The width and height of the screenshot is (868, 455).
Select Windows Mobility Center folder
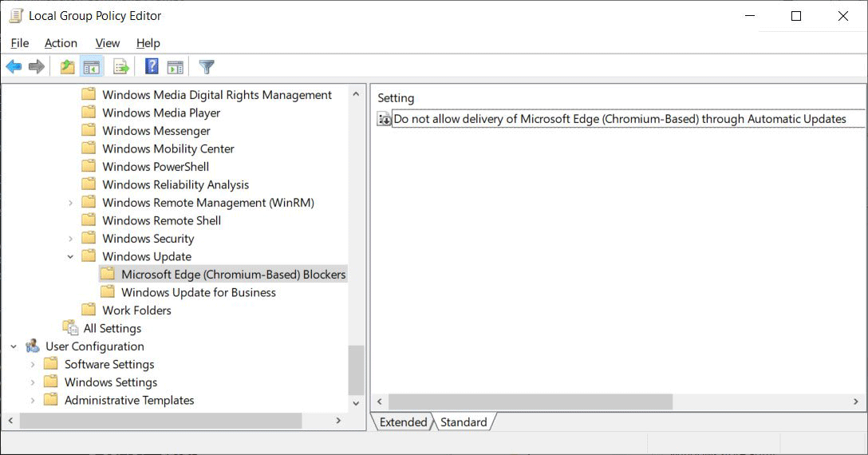click(x=168, y=148)
